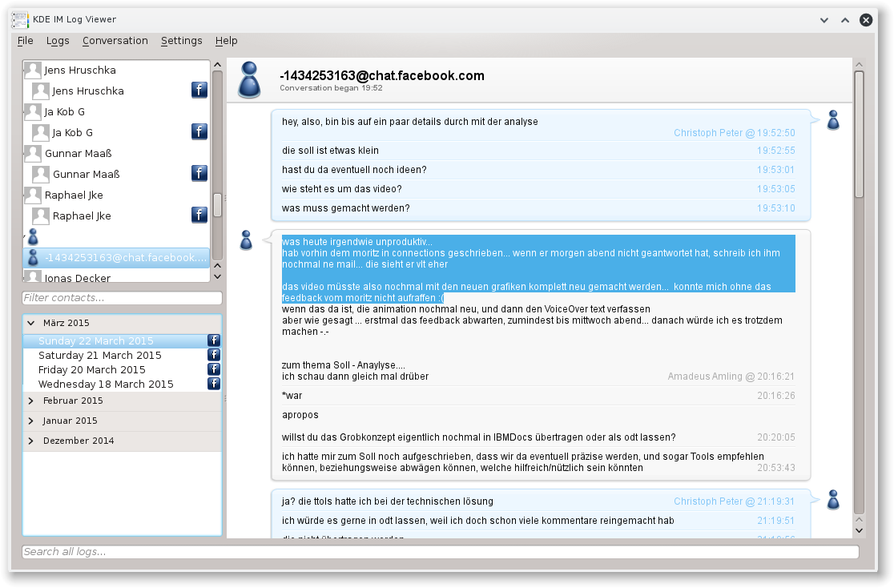The width and height of the screenshot is (894, 588).
Task: Click the conversation view scrollbar thumb
Action: pos(860,135)
